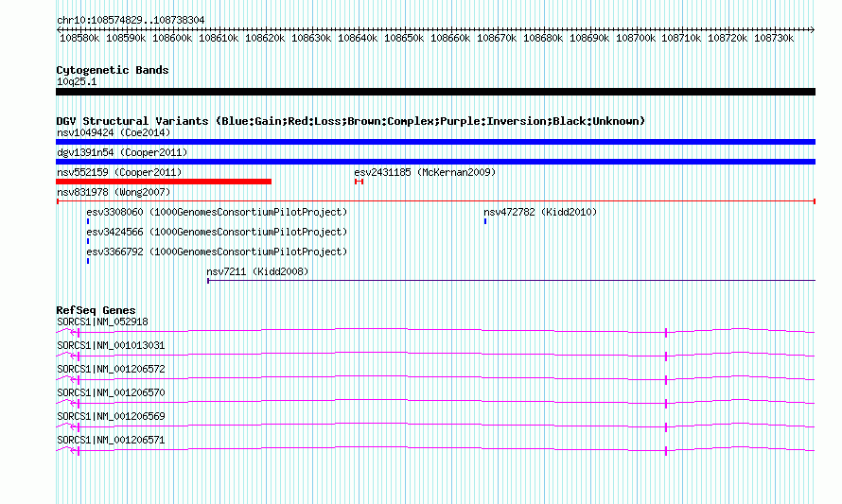Open variant nsv1049424 (Coe2014) label
The image size is (842, 504).
click(x=114, y=132)
